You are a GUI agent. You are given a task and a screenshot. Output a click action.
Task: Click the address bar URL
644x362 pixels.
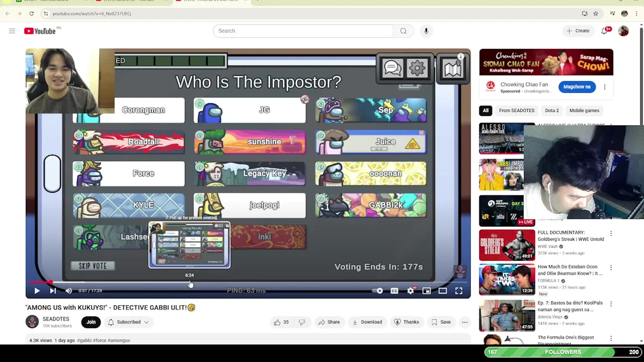tap(92, 14)
